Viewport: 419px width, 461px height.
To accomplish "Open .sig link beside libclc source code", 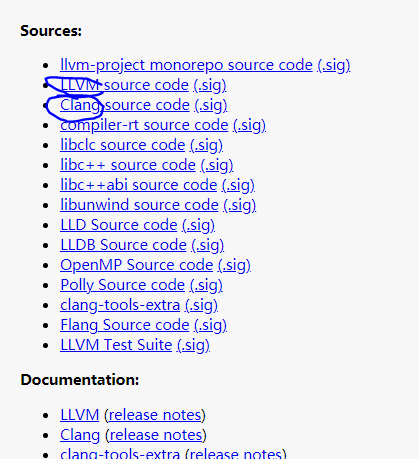I will (x=206, y=145).
